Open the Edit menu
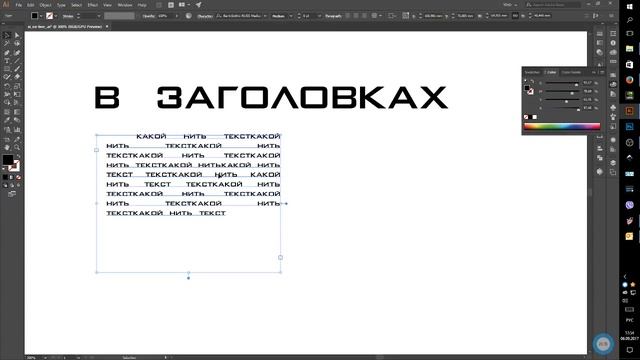640x360 pixels. pyautogui.click(x=30, y=5)
